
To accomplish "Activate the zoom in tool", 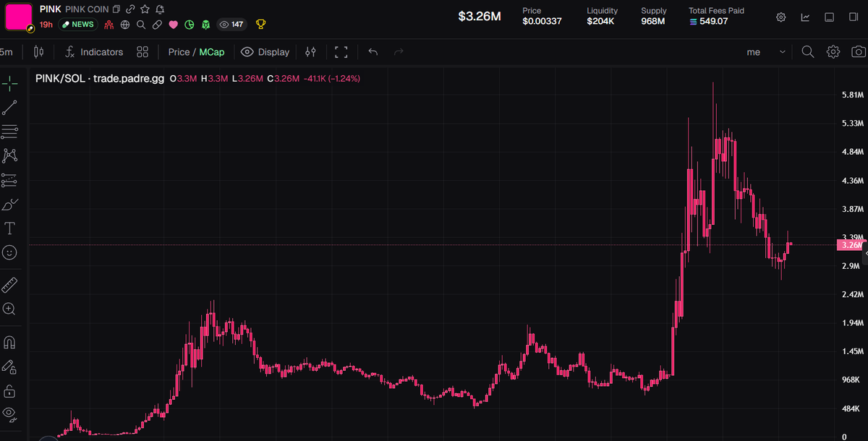I will [x=10, y=309].
